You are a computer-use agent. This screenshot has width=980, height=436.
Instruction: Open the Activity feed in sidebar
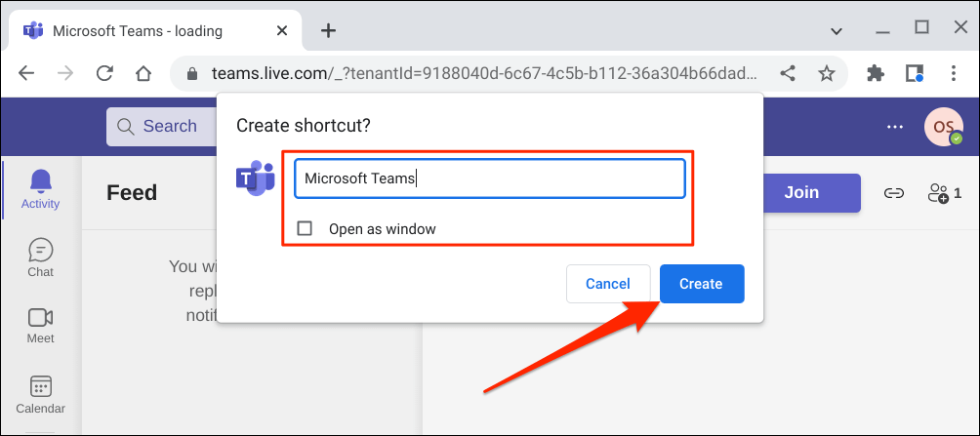(x=41, y=189)
